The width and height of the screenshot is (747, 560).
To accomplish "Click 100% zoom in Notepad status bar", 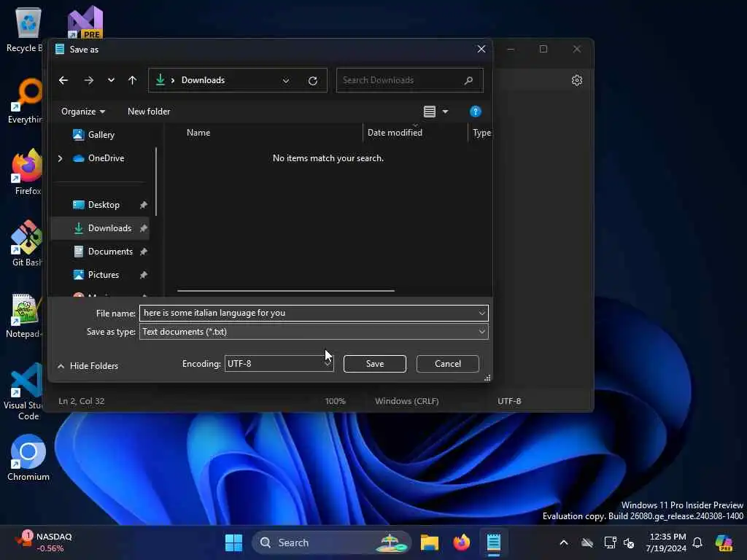I will (x=336, y=401).
